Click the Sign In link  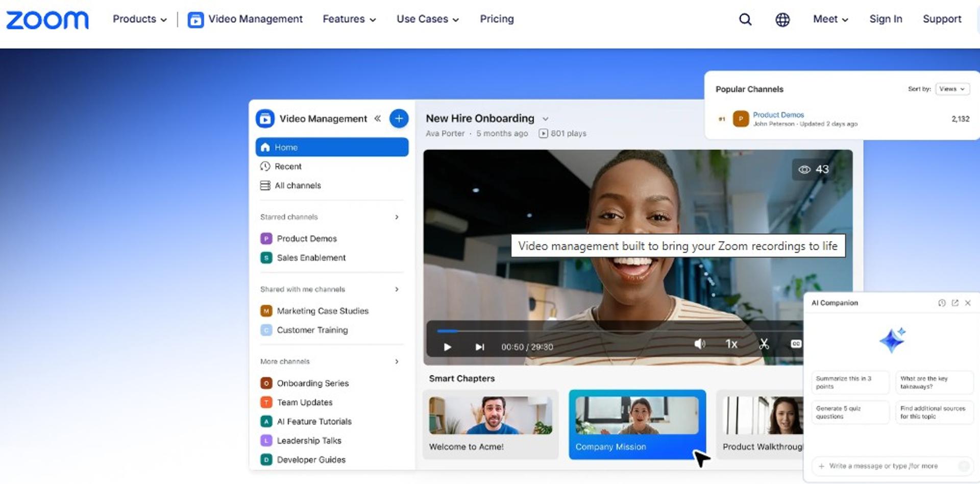(x=886, y=19)
